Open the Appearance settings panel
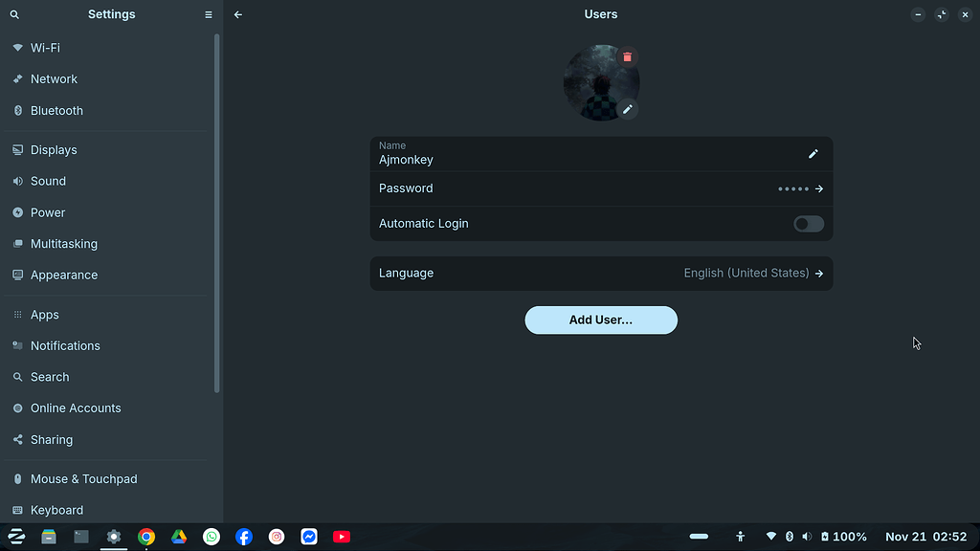The image size is (980, 551). point(63,275)
